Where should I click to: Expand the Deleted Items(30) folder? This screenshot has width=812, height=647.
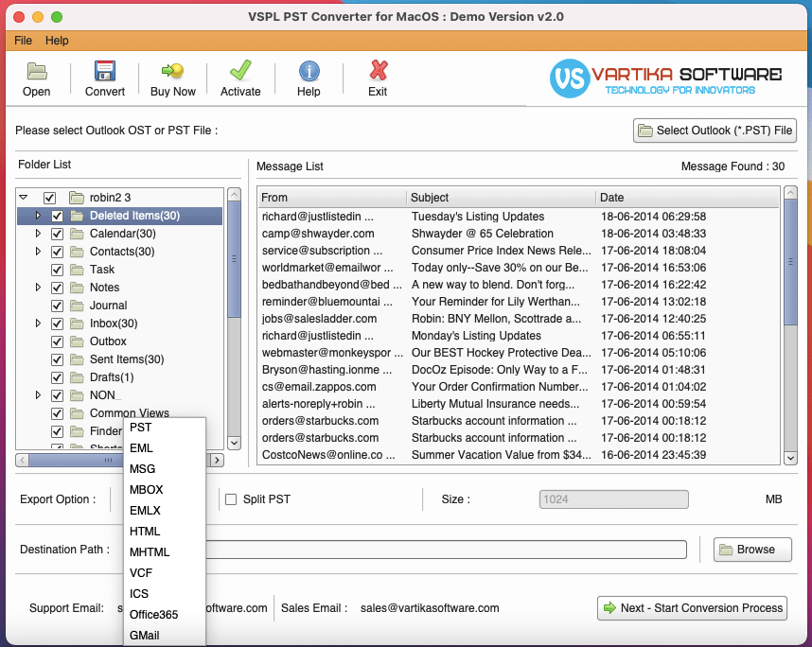tap(38, 216)
